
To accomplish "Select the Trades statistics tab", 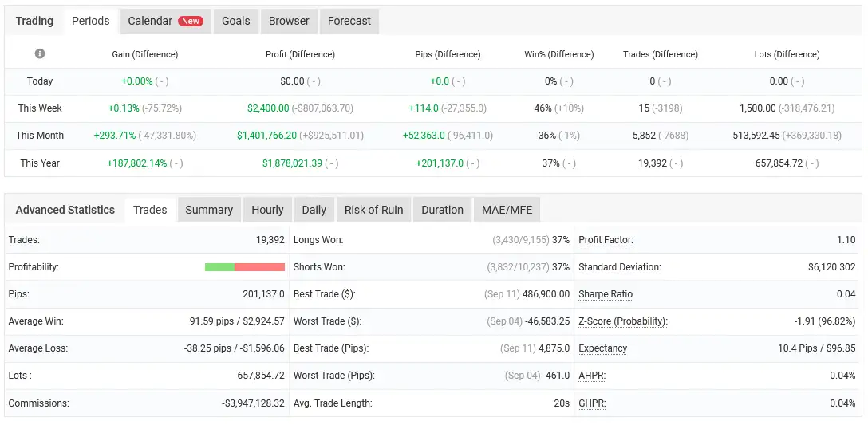I will (150, 210).
